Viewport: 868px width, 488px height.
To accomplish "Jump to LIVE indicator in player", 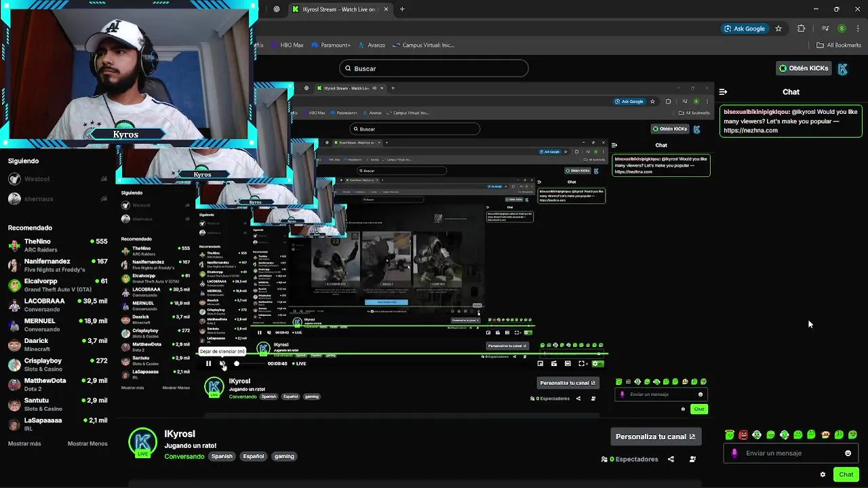I will point(298,363).
